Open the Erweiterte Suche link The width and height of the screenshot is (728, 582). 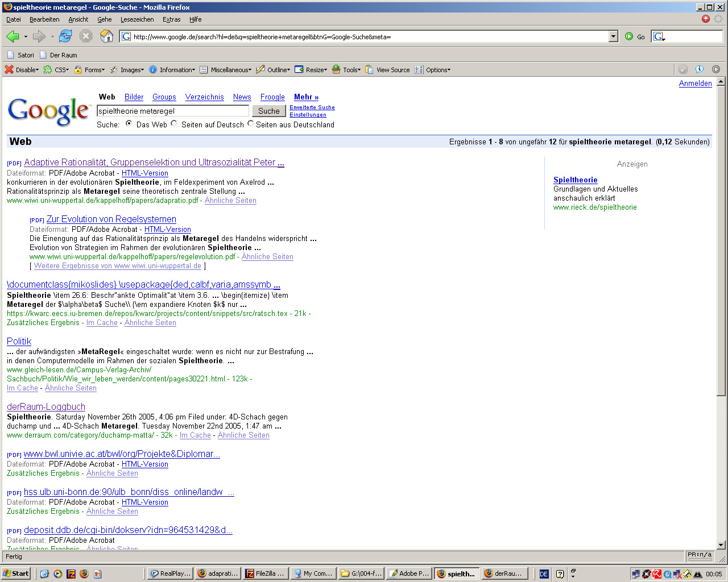(312, 107)
